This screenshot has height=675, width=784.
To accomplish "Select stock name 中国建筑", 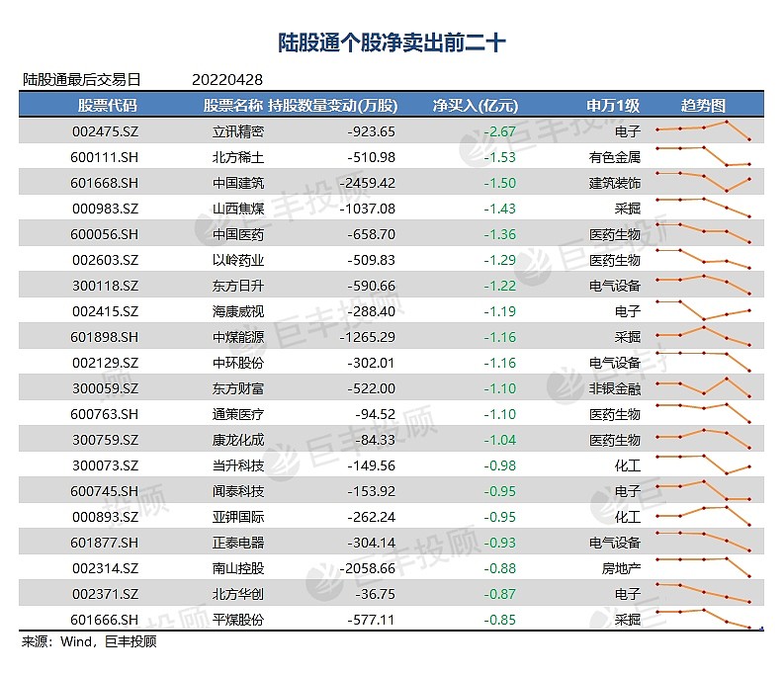I will pyautogui.click(x=238, y=183).
